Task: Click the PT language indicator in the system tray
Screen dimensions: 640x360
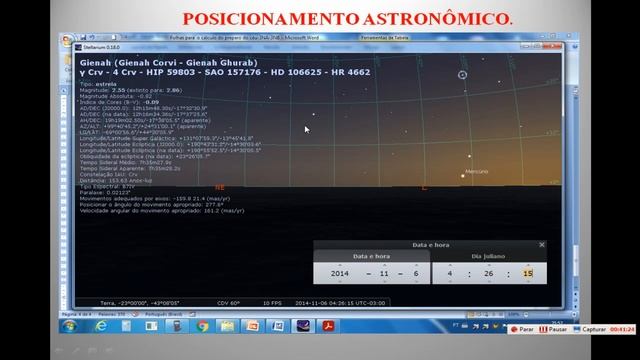Action: click(456, 325)
